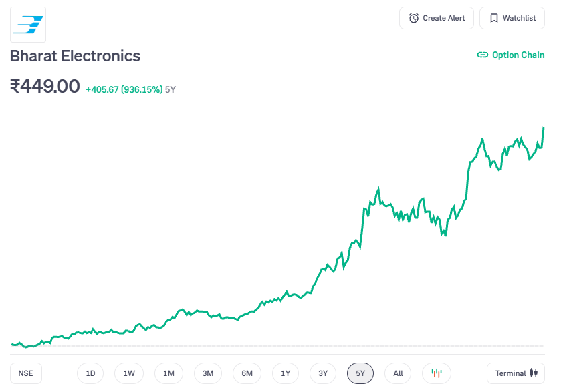This screenshot has width=565, height=392.
Task: Choose the 3M chart period
Action: click(x=208, y=373)
